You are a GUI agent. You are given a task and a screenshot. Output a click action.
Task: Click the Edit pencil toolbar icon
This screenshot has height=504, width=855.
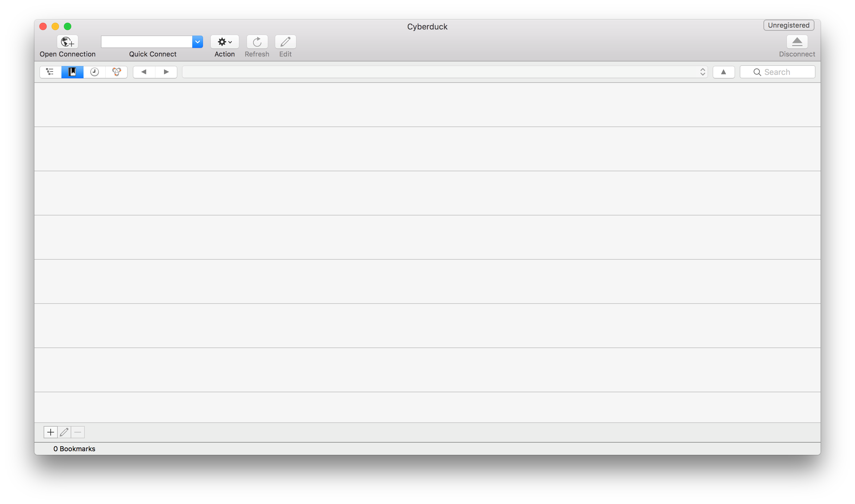pyautogui.click(x=285, y=42)
